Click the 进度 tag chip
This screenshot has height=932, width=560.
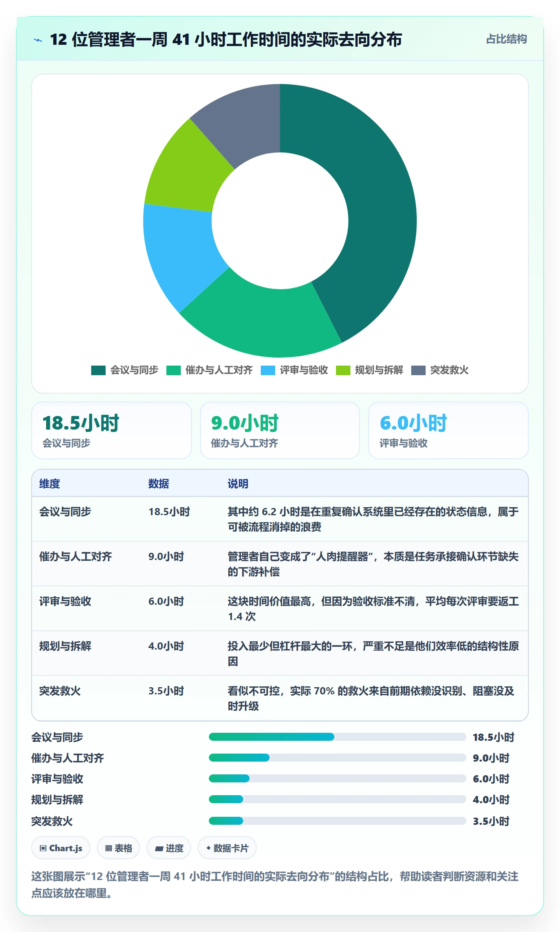(x=169, y=848)
